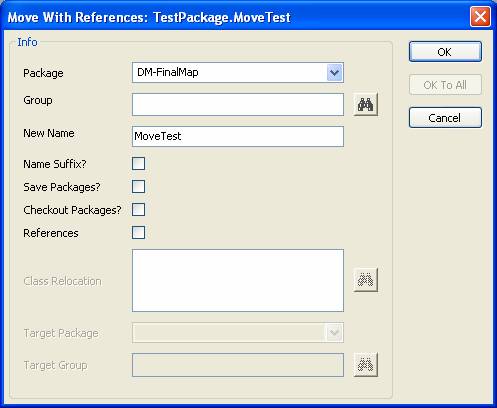Viewport: 497px width, 408px height.
Task: Click binoculars icon beside Target Group field
Action: (x=365, y=365)
